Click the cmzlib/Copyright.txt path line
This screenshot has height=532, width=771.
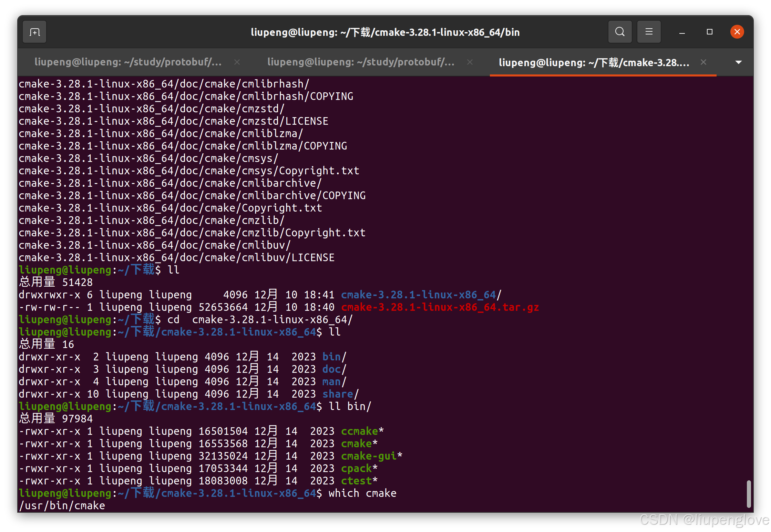(192, 233)
